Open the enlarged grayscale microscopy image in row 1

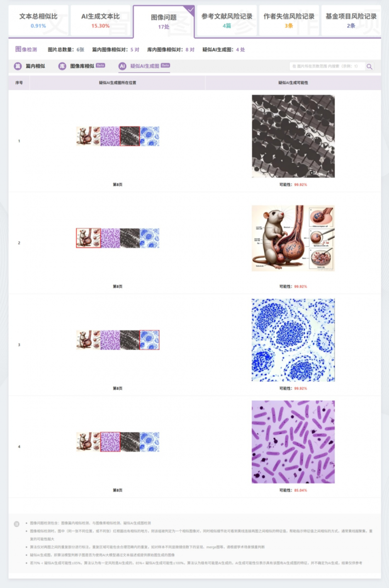(293, 136)
